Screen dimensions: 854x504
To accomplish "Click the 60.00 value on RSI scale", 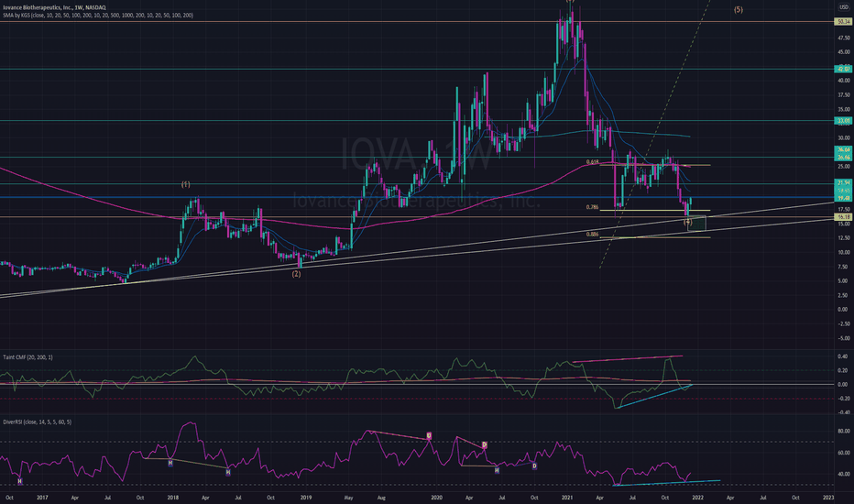I will (844, 453).
